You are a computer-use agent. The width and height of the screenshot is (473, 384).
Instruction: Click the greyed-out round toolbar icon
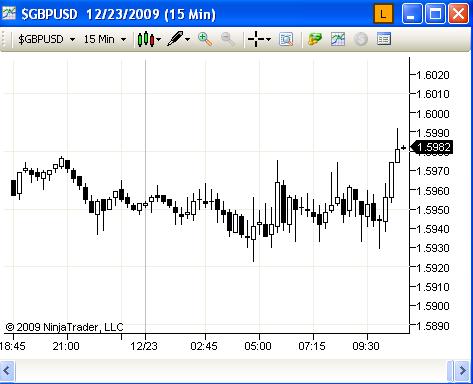pyautogui.click(x=361, y=39)
